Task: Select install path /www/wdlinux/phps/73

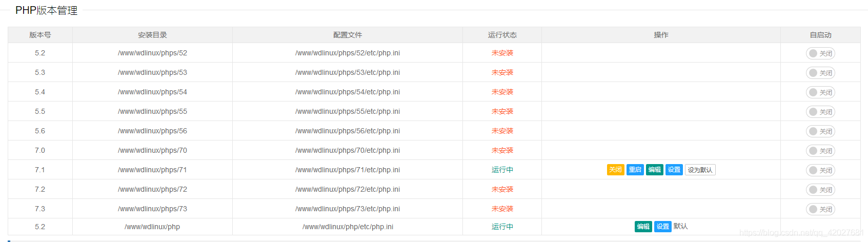Action: (152, 209)
